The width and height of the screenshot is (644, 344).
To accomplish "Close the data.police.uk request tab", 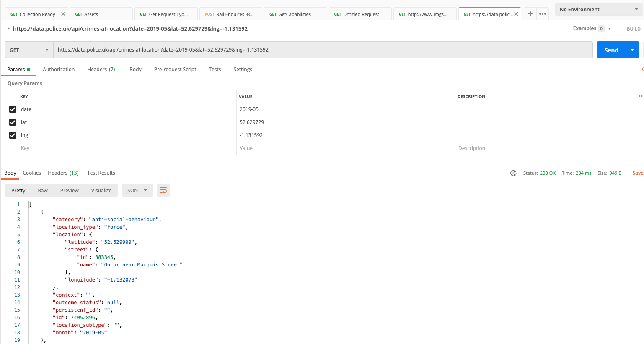I will [516, 14].
